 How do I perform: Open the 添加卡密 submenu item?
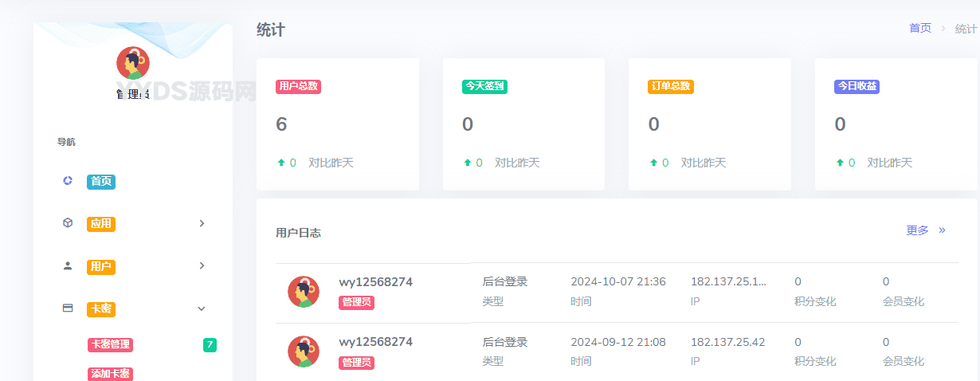(x=110, y=374)
